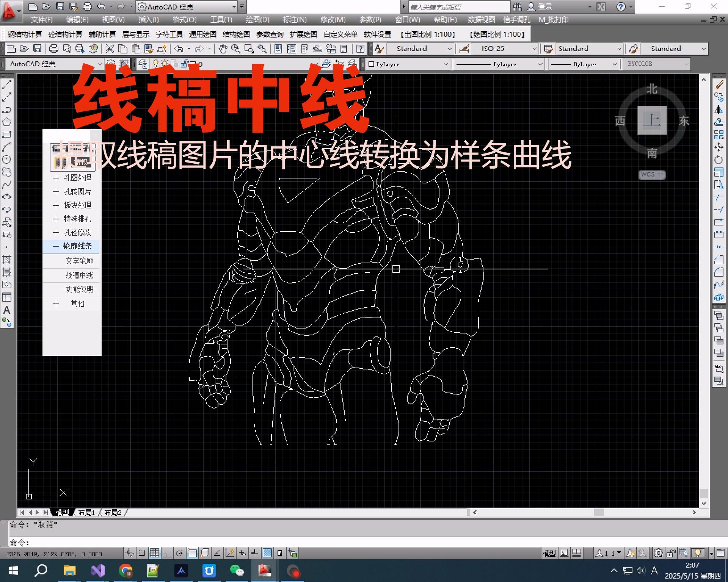Switch to the 布局2 layout tab
Viewport: 728px width, 582px height.
(113, 513)
